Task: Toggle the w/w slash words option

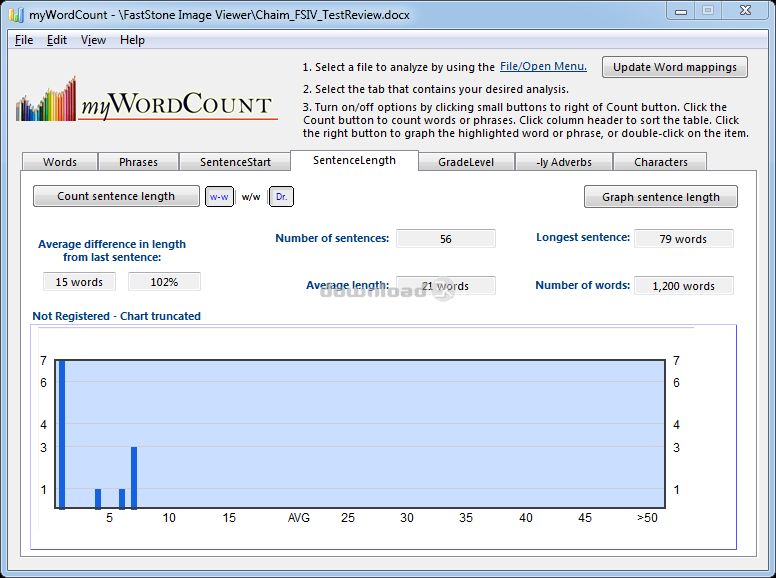Action: 251,196
